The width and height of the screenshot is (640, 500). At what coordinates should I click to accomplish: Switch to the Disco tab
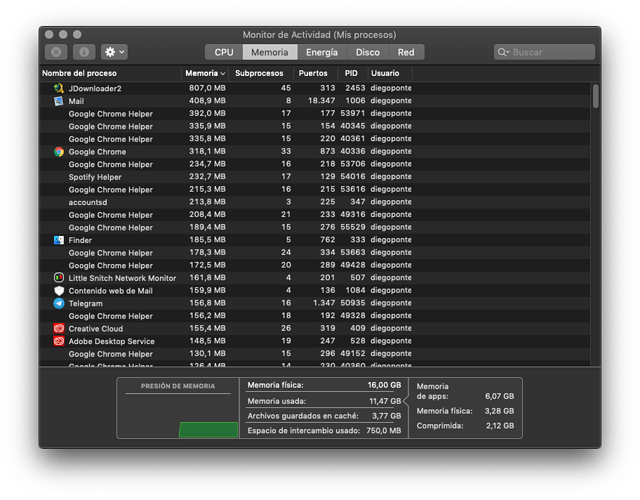[368, 52]
